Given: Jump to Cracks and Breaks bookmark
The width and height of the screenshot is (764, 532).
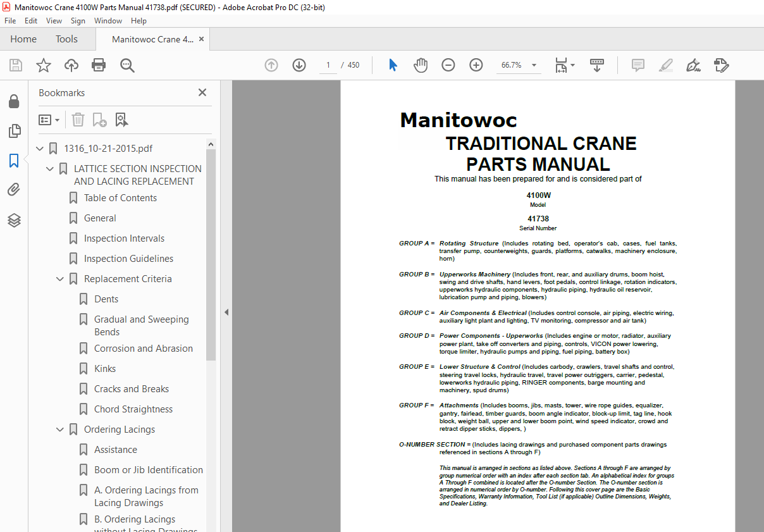Looking at the screenshot, I should pos(132,389).
